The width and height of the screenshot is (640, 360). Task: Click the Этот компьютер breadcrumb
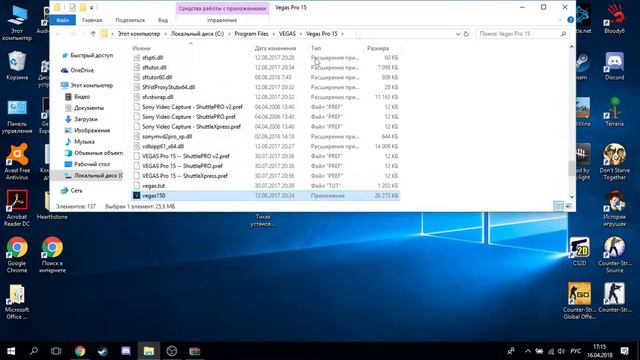pyautogui.click(x=139, y=34)
